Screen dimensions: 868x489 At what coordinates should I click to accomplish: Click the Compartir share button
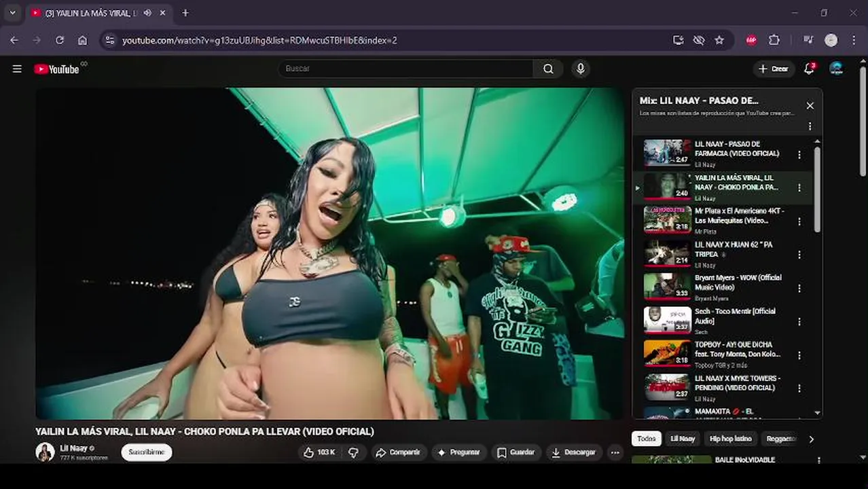[398, 452]
